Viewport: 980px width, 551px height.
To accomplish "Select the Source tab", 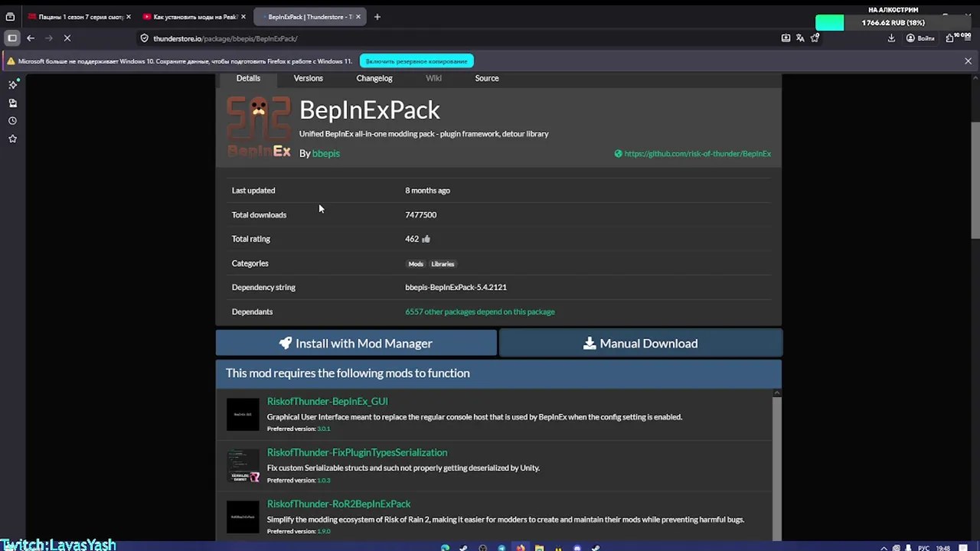I will [486, 78].
